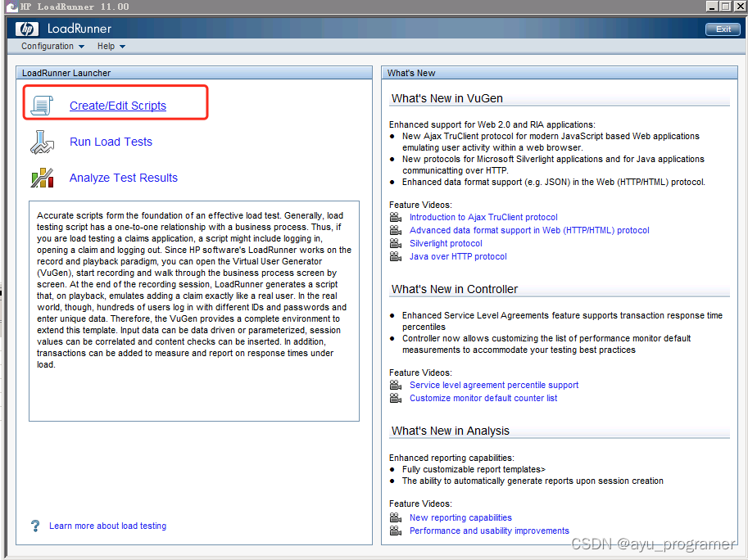
Task: Click video icon beside Introduction to Ajax TruClient
Action: pyautogui.click(x=396, y=217)
